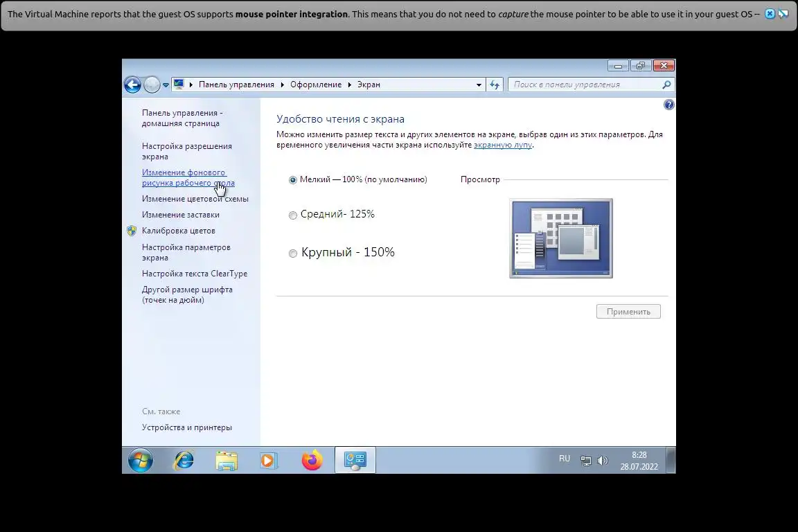798x532 pixels.
Task: Open help with the question mark icon
Action: coord(668,105)
